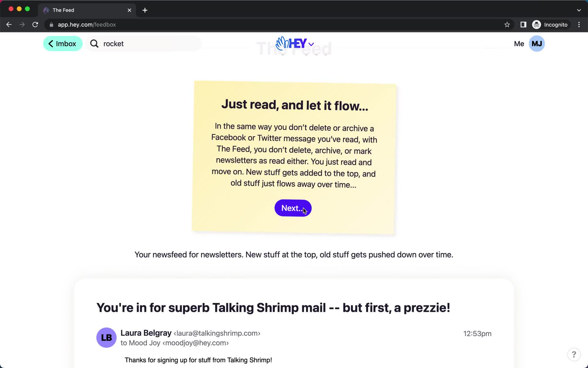The width and height of the screenshot is (588, 368).
Task: Click the bookmark/star icon in toolbar
Action: click(507, 24)
